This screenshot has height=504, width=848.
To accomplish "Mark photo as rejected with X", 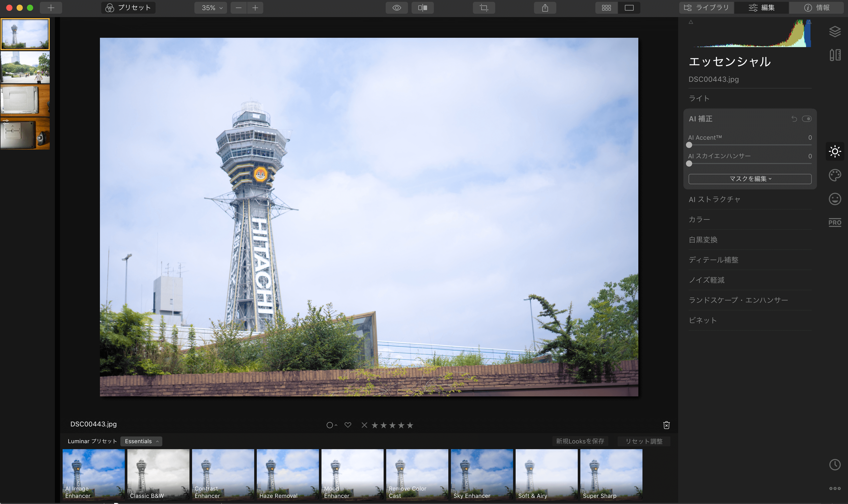I will click(x=364, y=425).
